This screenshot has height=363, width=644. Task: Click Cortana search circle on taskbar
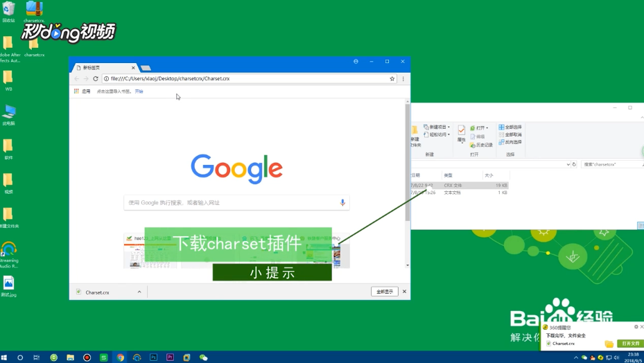[19, 357]
